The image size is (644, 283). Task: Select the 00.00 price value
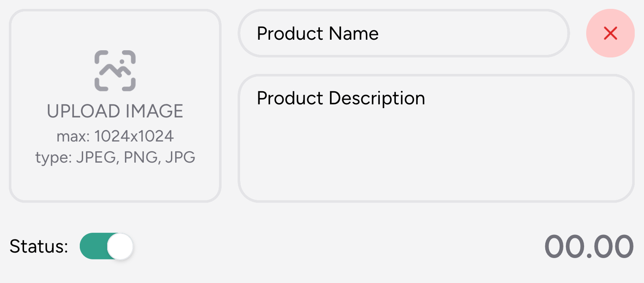point(589,247)
